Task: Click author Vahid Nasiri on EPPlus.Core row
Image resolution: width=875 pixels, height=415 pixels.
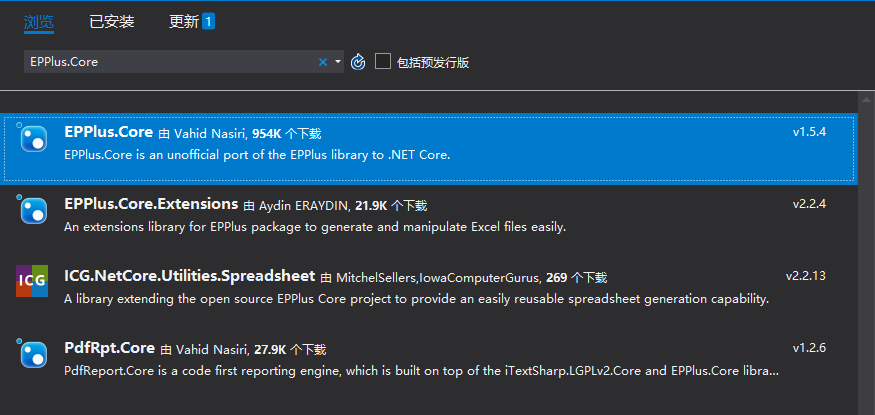Action: [x=211, y=134]
